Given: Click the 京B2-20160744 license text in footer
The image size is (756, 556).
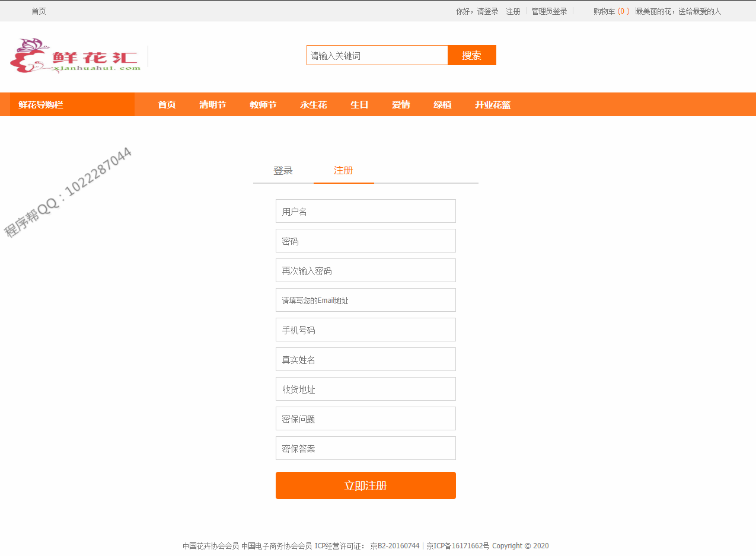Looking at the screenshot, I should click(x=395, y=546).
